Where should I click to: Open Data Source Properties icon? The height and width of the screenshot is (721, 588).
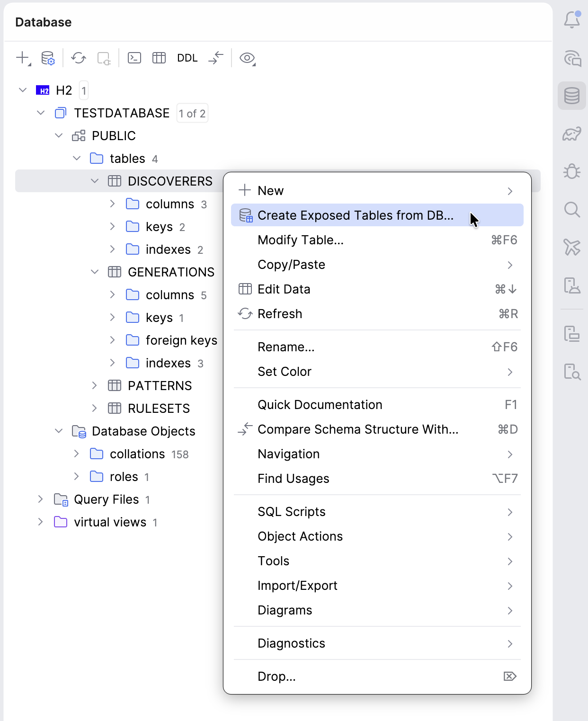coord(48,58)
